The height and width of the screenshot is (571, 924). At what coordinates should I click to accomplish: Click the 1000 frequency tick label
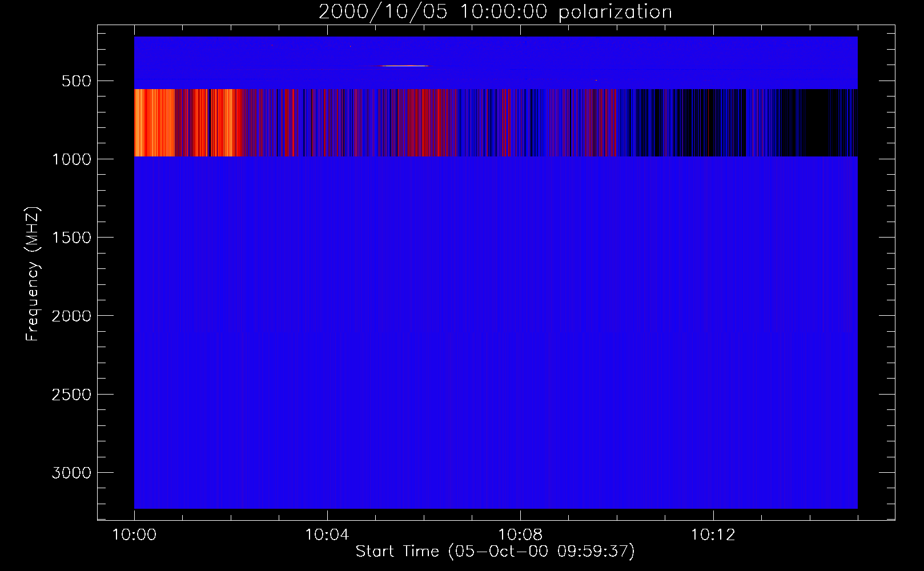pos(72,159)
